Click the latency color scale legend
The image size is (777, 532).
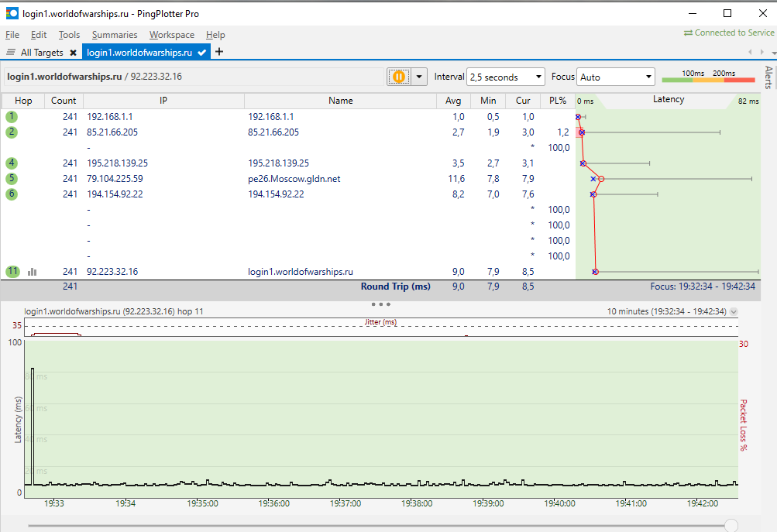point(708,77)
